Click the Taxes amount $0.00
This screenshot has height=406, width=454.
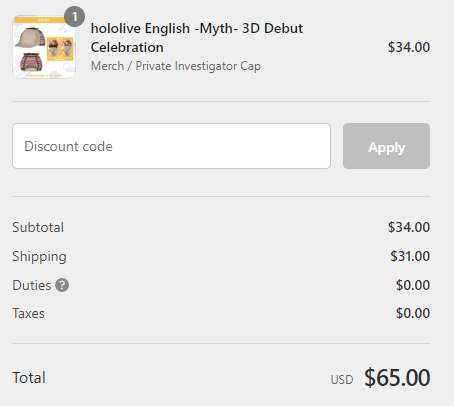click(x=413, y=313)
